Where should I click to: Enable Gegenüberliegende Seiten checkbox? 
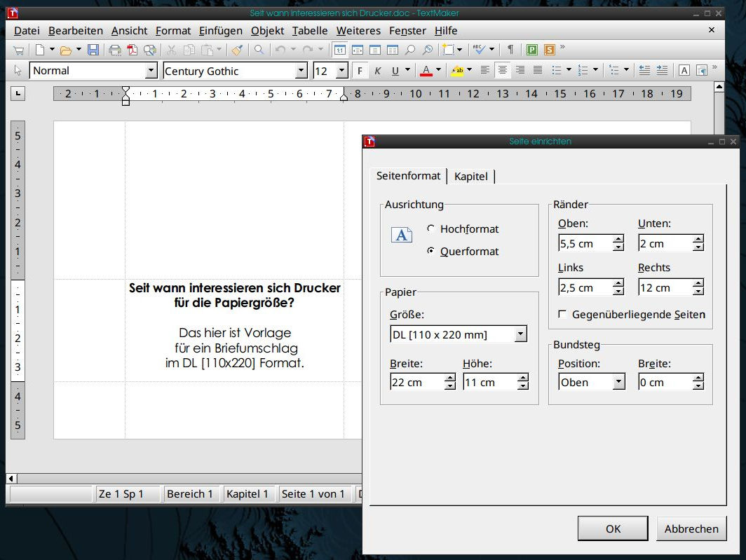562,315
